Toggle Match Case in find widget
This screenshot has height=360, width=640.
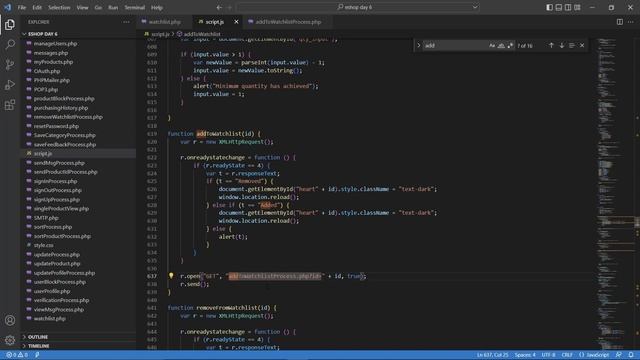click(x=492, y=45)
